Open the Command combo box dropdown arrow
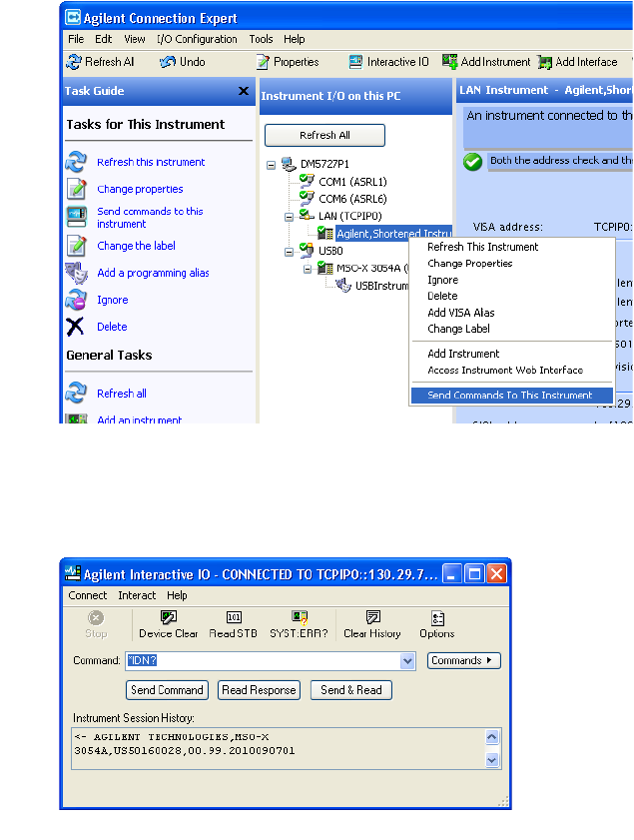This screenshot has height=840, width=634. tap(407, 660)
